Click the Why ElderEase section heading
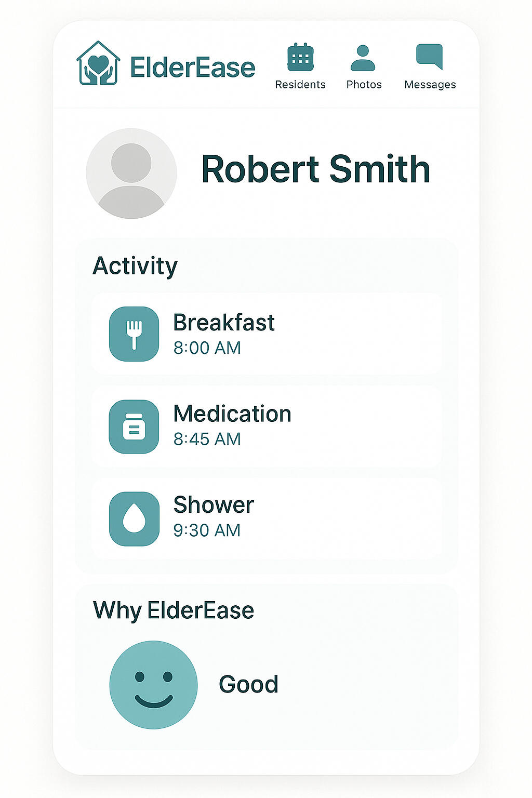Viewport: 532px width, 798px height. 174,610
